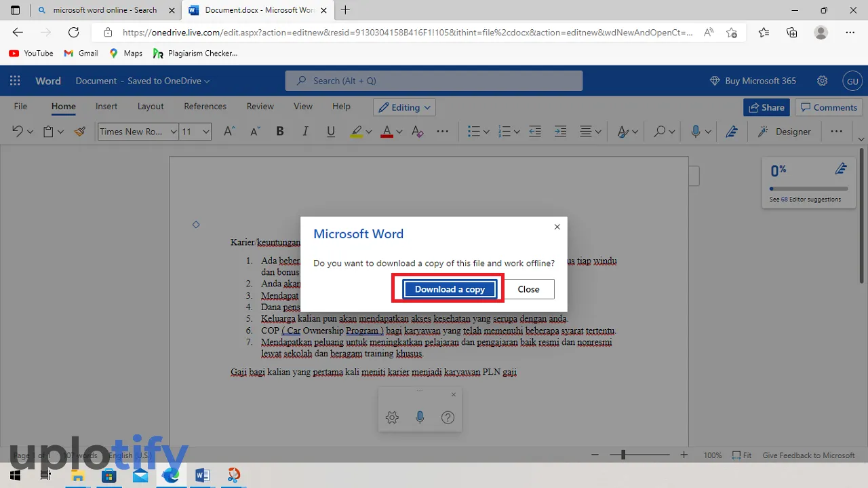Adjust zoom slider in status bar
Image resolution: width=868 pixels, height=488 pixels.
click(x=623, y=455)
